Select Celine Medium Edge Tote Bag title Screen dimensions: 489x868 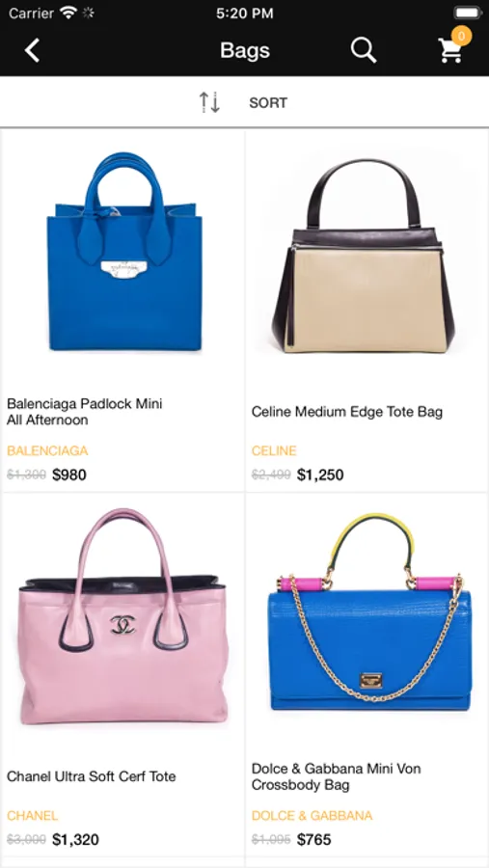pos(346,412)
